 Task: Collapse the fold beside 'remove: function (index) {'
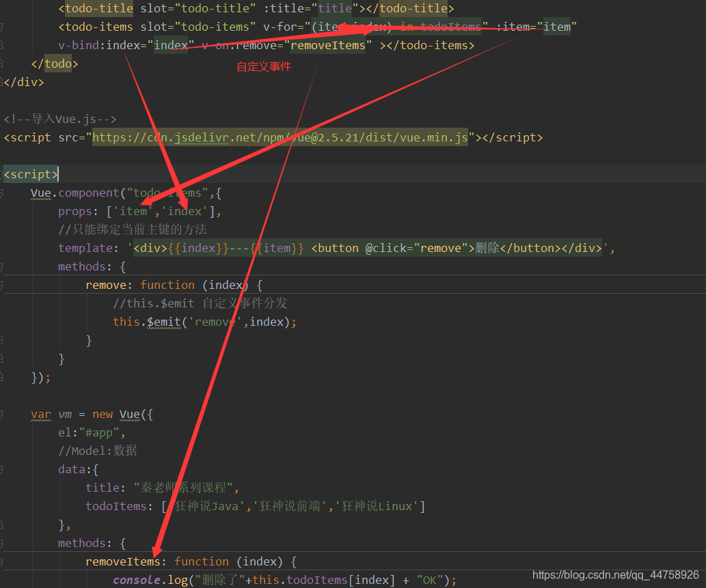[1, 285]
